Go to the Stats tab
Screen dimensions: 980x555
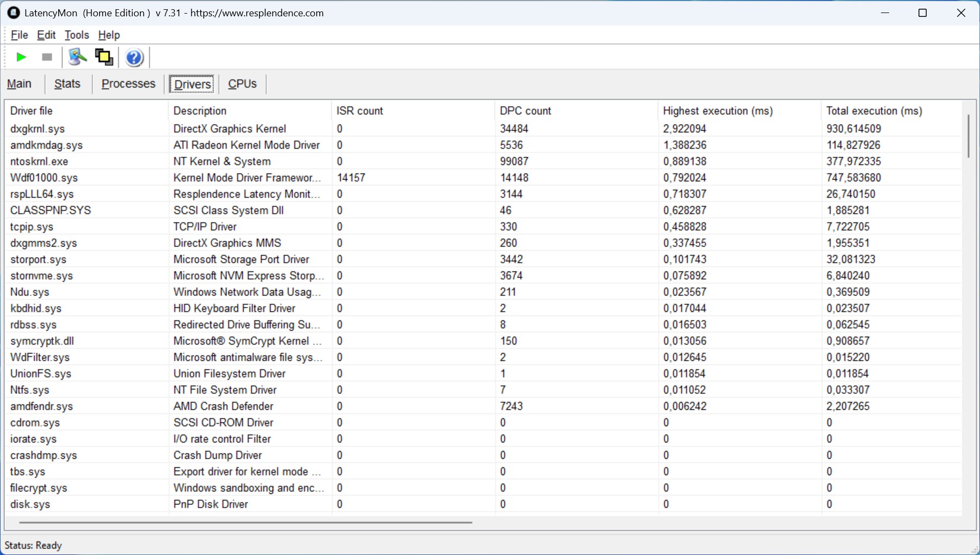[x=67, y=84]
